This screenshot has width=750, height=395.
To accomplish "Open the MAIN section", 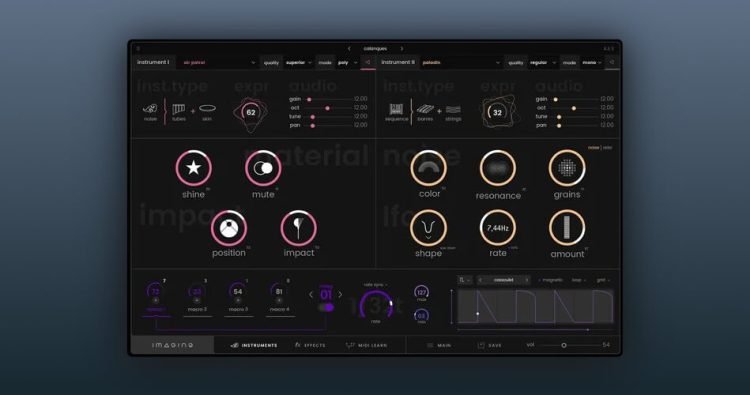I will 439,345.
